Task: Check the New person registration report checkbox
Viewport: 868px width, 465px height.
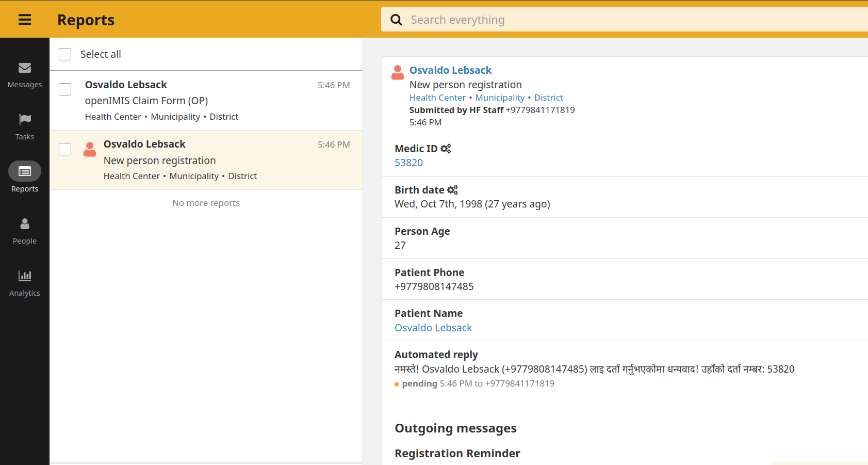Action: 65,149
